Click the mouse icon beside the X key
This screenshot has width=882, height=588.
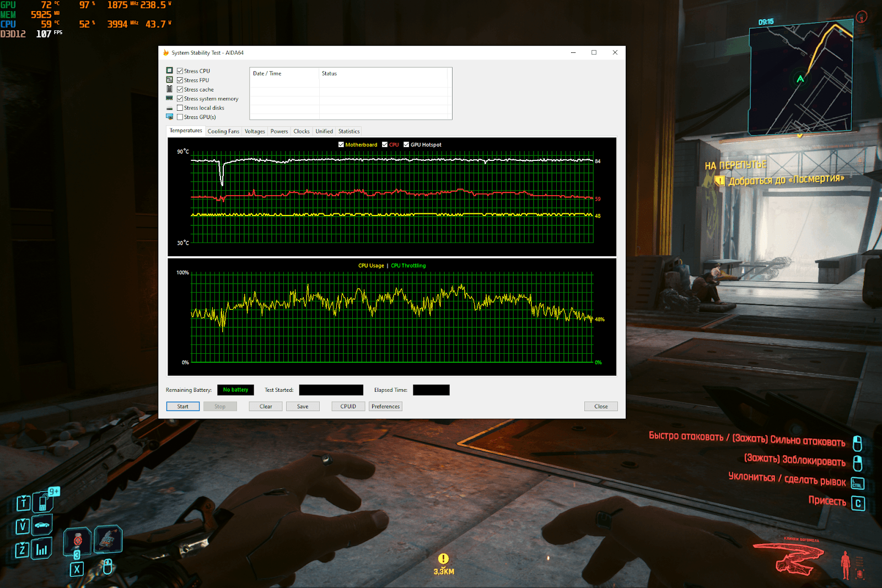pos(108,567)
